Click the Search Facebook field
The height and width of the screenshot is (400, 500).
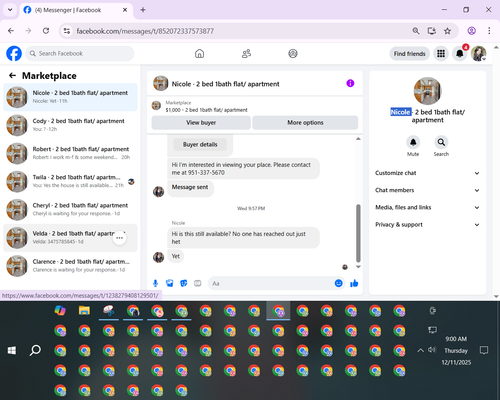pyautogui.click(x=80, y=53)
